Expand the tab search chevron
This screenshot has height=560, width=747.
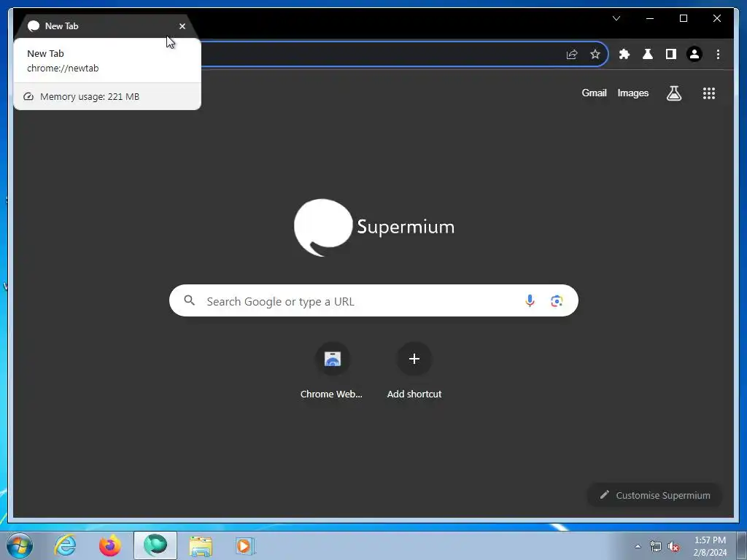(616, 18)
